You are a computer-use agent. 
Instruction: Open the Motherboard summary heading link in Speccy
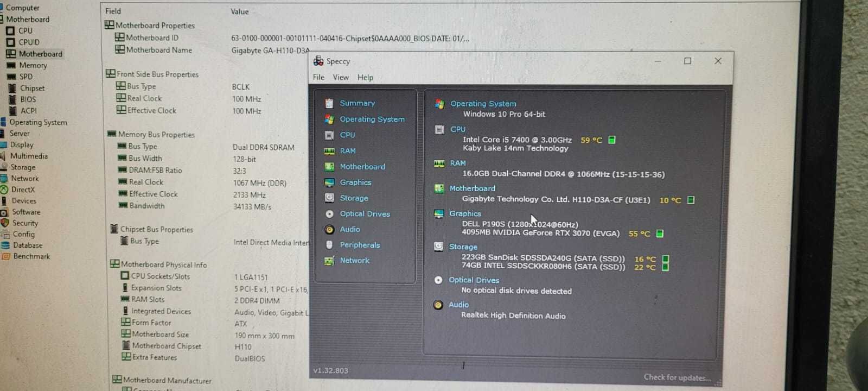(472, 188)
